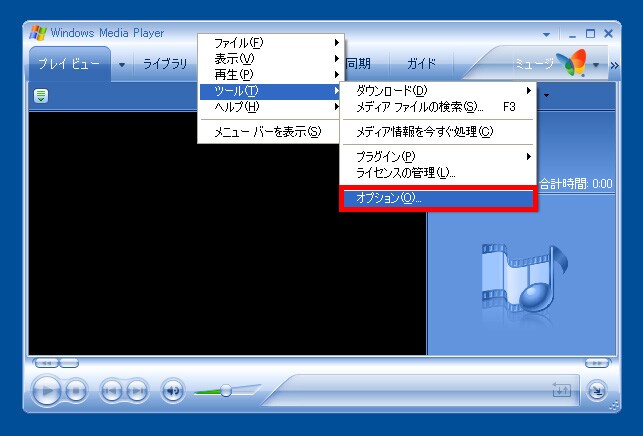643x436 pixels.
Task: Show more tabs with double chevron
Action: point(614,65)
